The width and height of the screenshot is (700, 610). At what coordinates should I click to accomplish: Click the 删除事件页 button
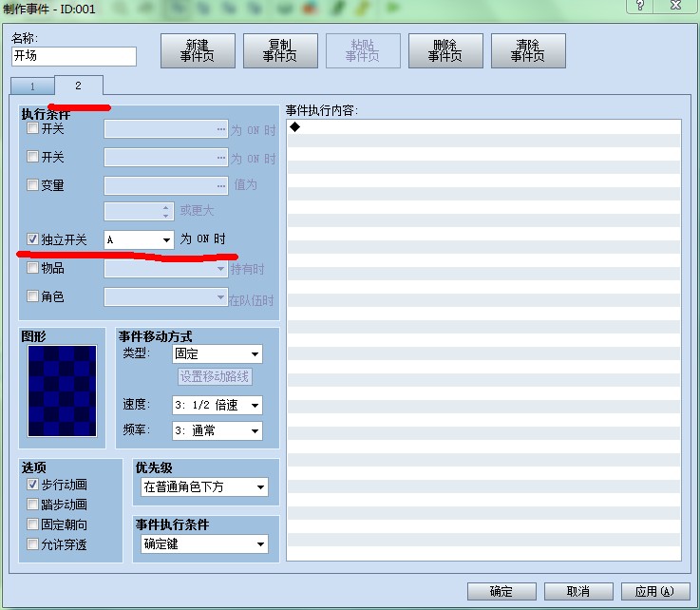pyautogui.click(x=445, y=51)
